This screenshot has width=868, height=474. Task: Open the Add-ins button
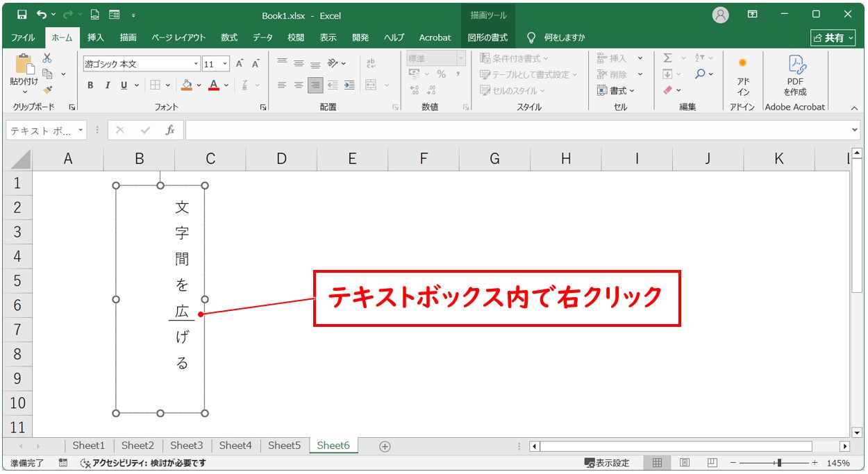coord(743,76)
